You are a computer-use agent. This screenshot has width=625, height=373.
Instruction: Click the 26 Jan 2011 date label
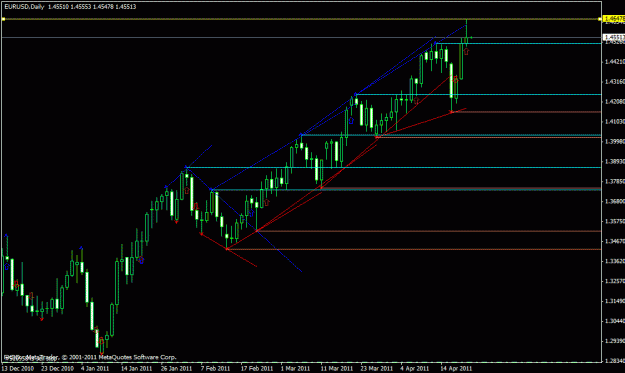[177, 368]
